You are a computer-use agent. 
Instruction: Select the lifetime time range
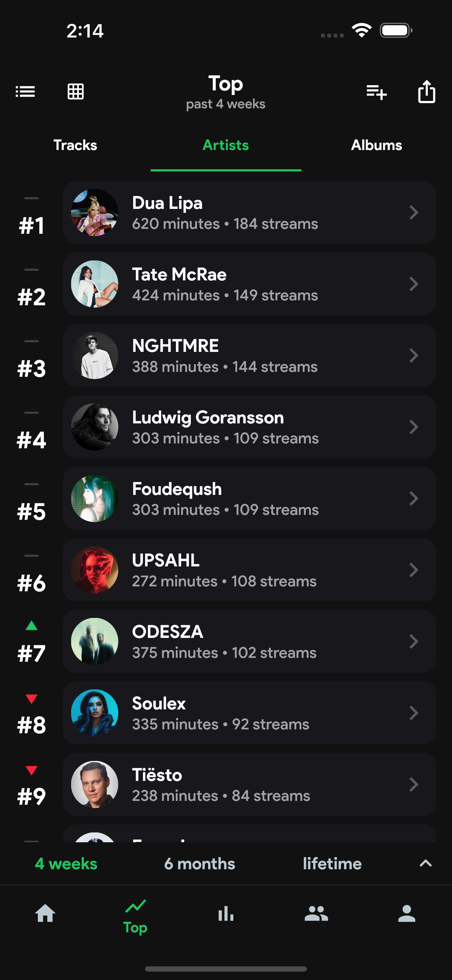tap(332, 864)
